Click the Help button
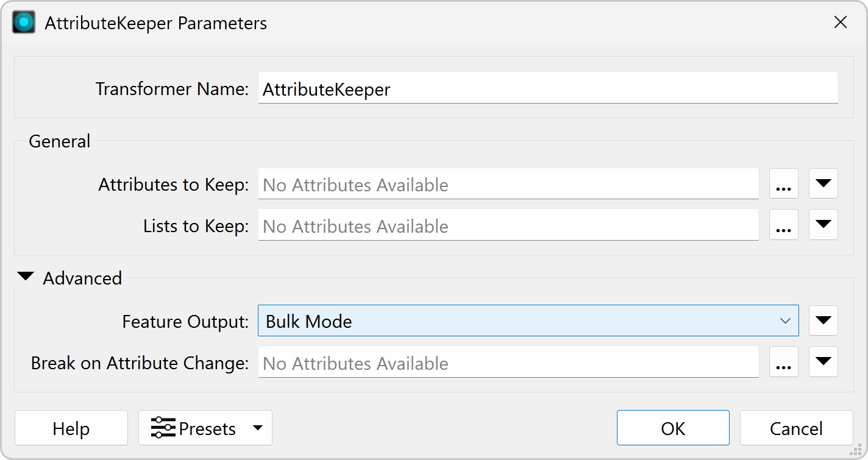The image size is (868, 460). click(x=71, y=428)
